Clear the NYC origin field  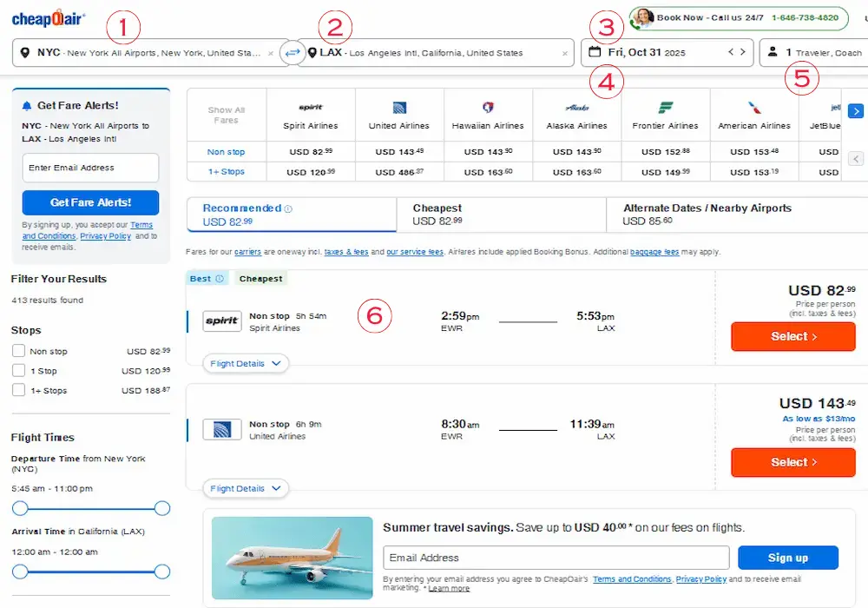271,54
